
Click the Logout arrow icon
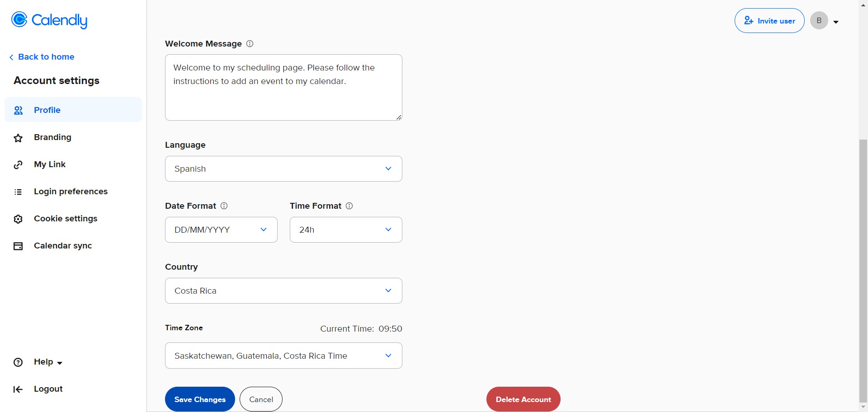[x=18, y=389]
